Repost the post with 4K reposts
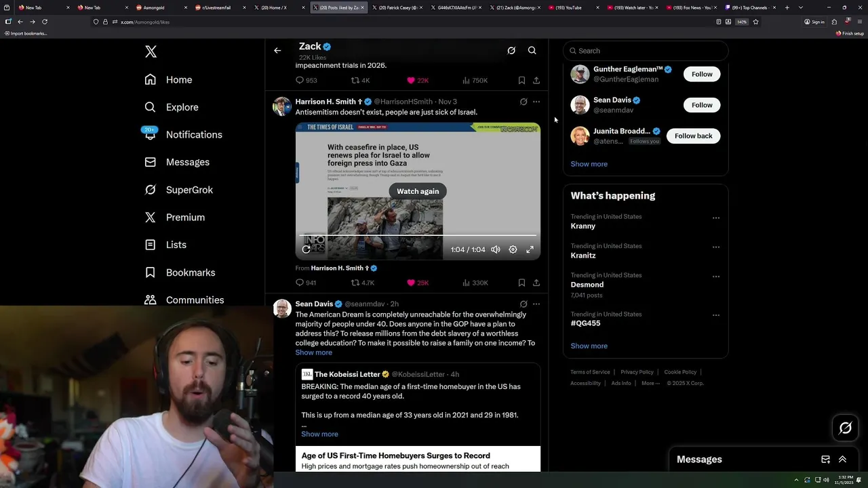The image size is (868, 488). [x=360, y=80]
